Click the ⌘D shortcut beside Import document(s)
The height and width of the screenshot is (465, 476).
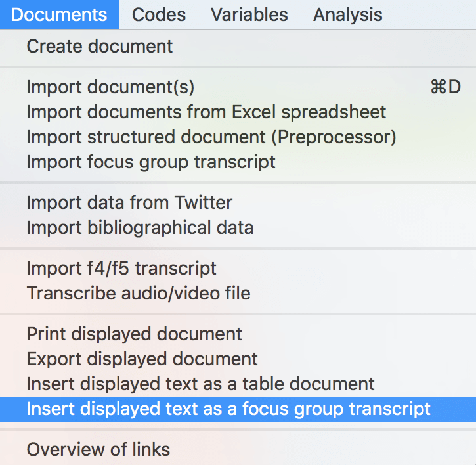pyautogui.click(x=446, y=87)
